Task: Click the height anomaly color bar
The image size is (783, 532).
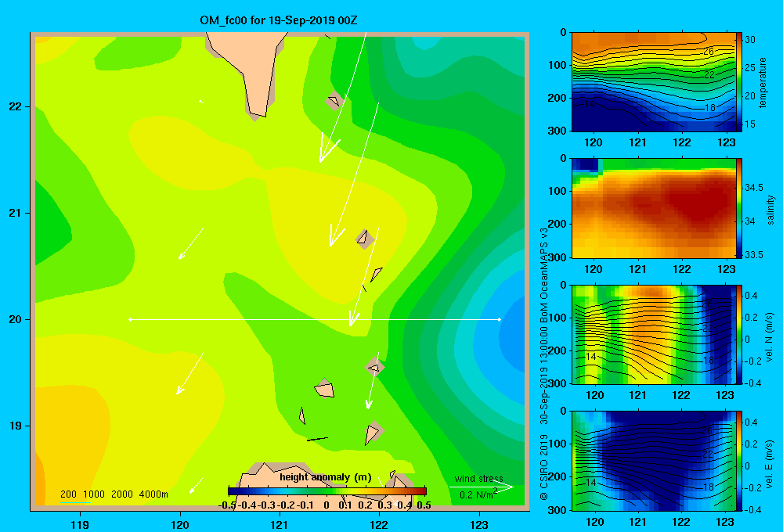Action: pyautogui.click(x=327, y=491)
